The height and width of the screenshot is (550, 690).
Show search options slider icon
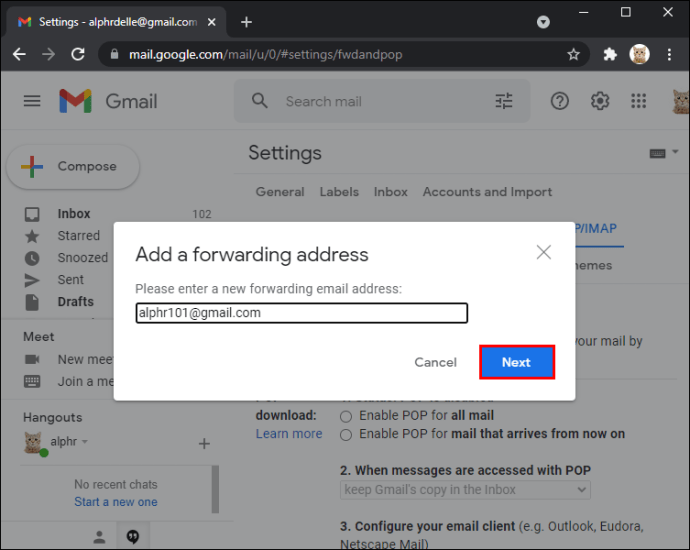click(504, 101)
